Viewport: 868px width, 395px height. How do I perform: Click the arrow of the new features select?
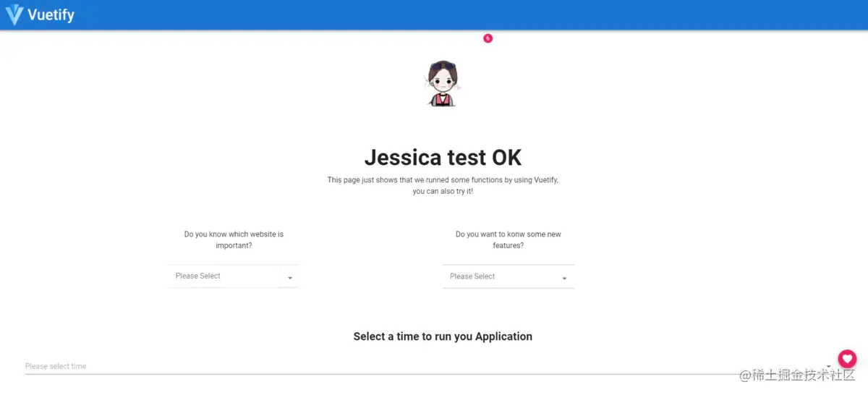click(x=565, y=279)
